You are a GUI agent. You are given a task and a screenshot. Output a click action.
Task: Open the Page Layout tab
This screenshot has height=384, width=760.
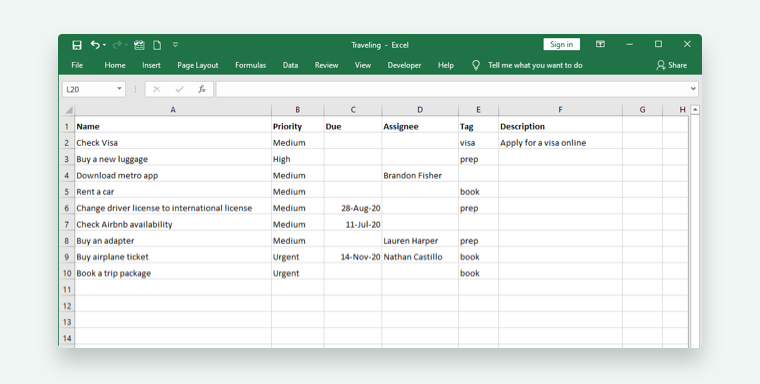coord(198,65)
